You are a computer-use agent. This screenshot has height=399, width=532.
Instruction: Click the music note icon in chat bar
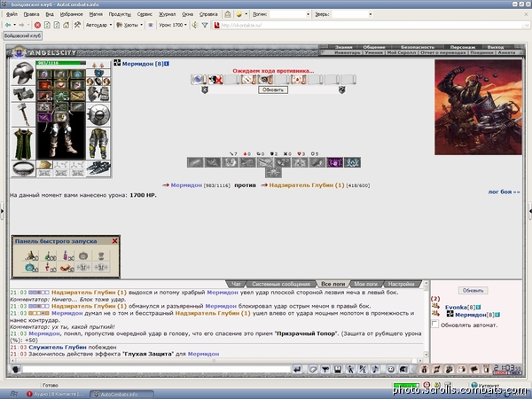tap(375, 370)
